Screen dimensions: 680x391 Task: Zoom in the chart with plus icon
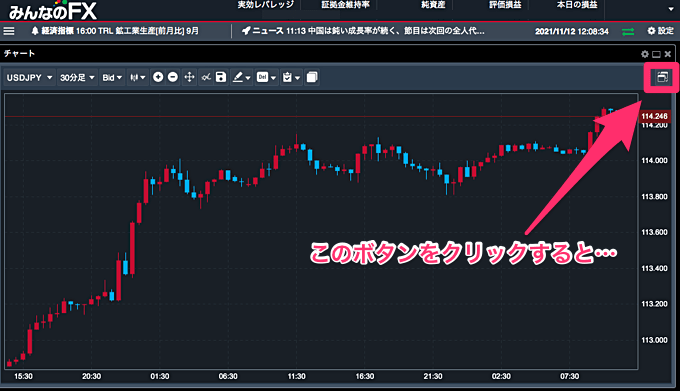click(x=158, y=77)
